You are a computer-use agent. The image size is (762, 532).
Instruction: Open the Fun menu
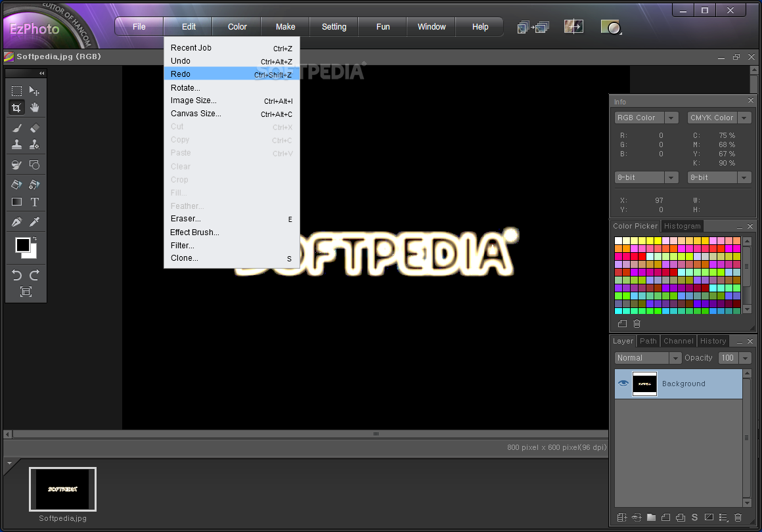click(x=383, y=27)
